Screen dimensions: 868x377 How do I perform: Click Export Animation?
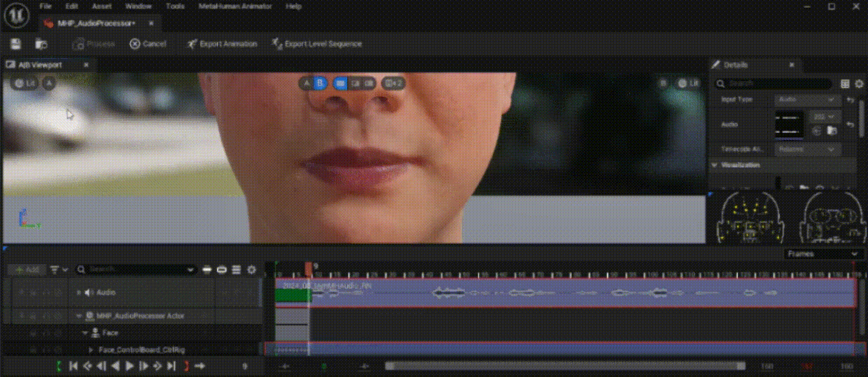click(x=223, y=43)
